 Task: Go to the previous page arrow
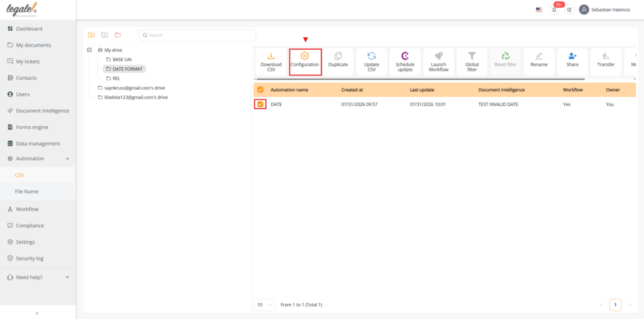point(601,305)
